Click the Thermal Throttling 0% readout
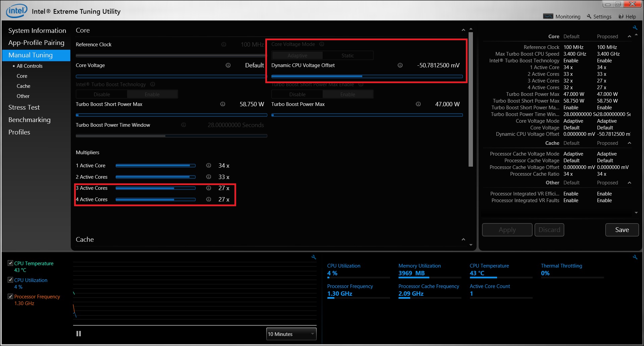Viewport: 644px width, 346px height. click(545, 273)
